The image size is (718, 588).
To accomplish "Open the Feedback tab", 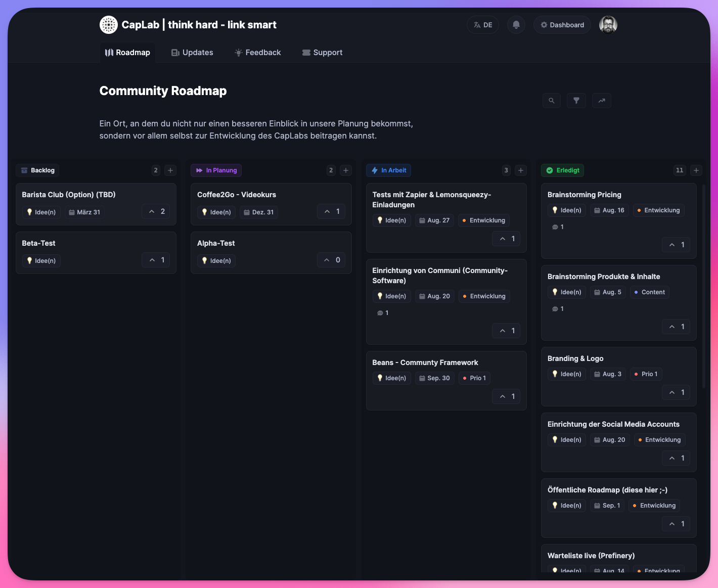I will point(258,53).
